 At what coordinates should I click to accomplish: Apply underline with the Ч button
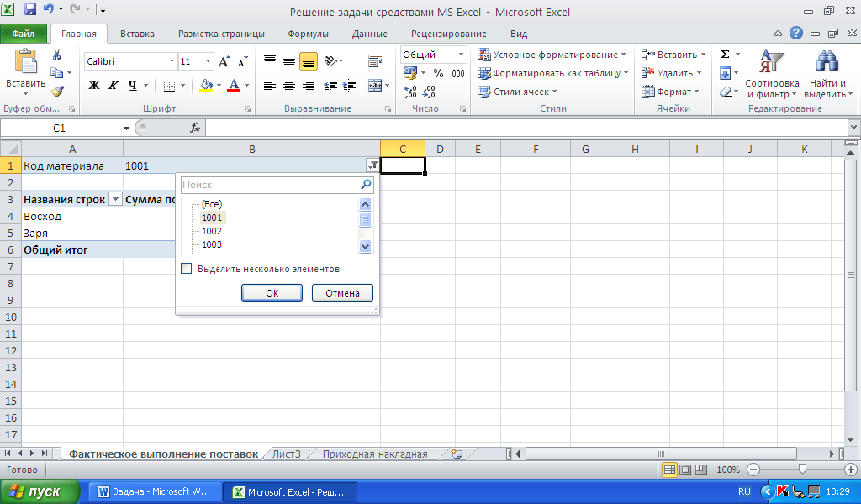click(x=132, y=86)
